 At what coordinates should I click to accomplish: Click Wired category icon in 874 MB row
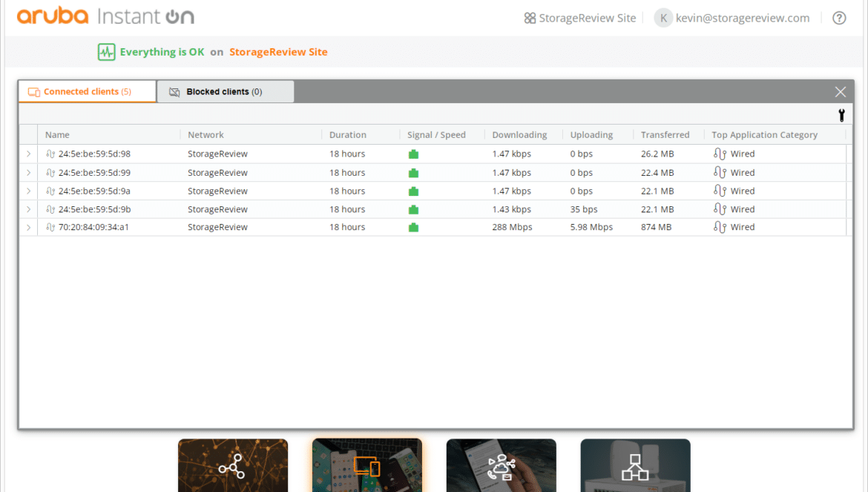click(x=720, y=227)
